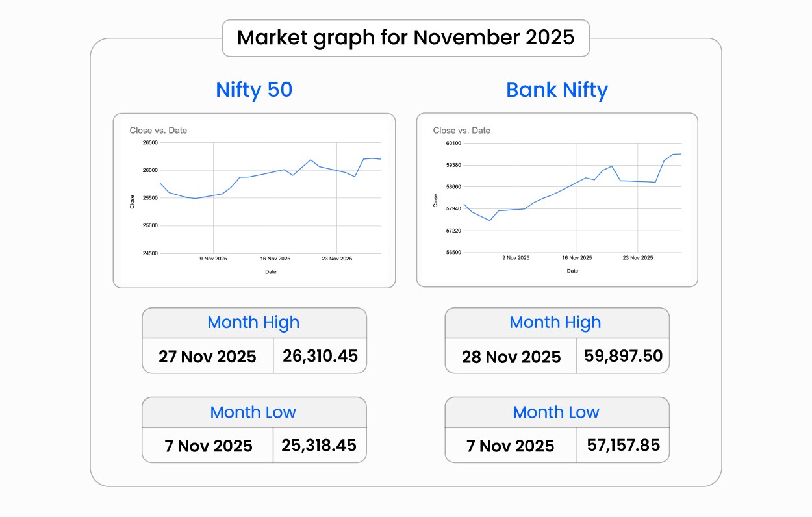Select the 26,310.45 value cell

click(x=320, y=356)
